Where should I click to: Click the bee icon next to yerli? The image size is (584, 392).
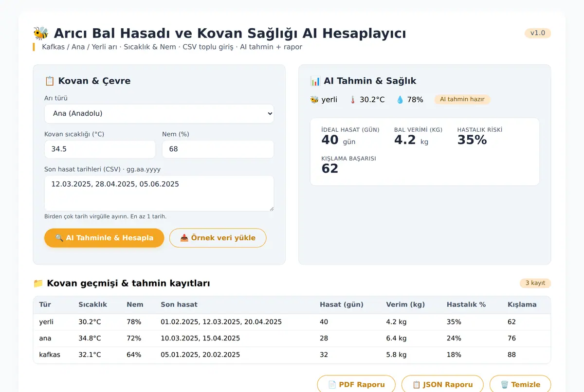click(314, 100)
